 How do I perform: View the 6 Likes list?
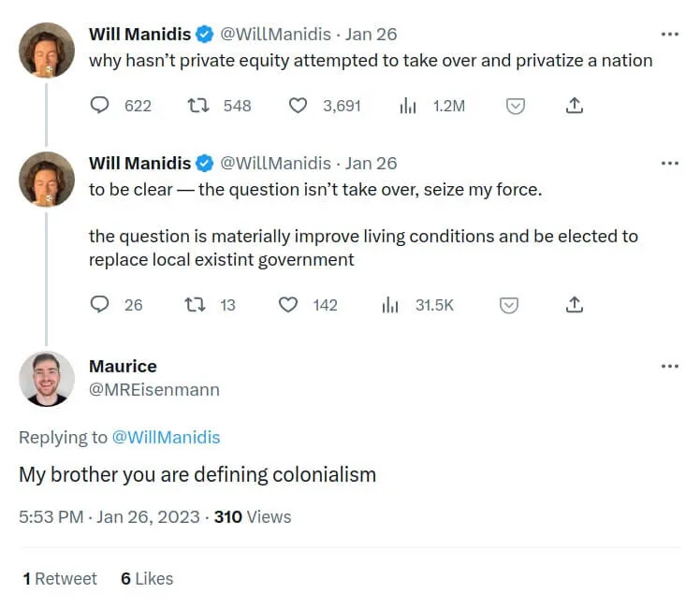(x=147, y=579)
